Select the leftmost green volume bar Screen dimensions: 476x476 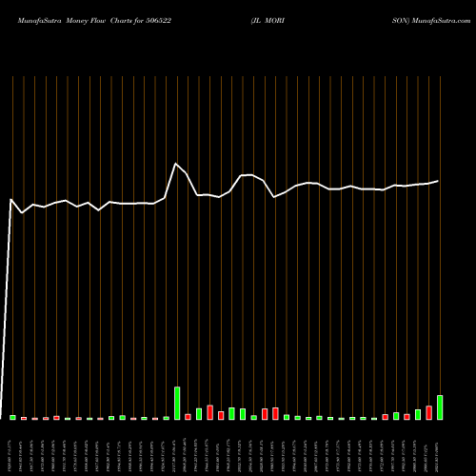[12, 417]
